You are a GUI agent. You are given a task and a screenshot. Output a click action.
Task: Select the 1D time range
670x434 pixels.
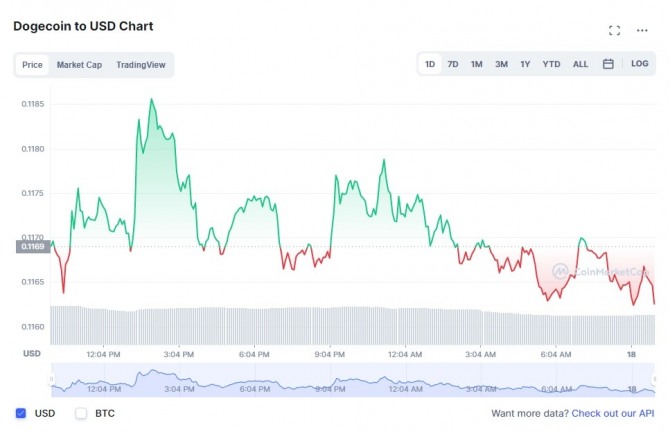click(430, 64)
